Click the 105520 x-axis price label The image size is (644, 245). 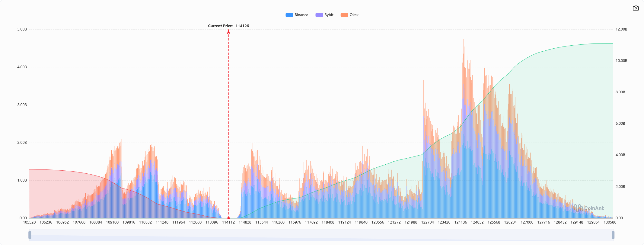click(29, 222)
